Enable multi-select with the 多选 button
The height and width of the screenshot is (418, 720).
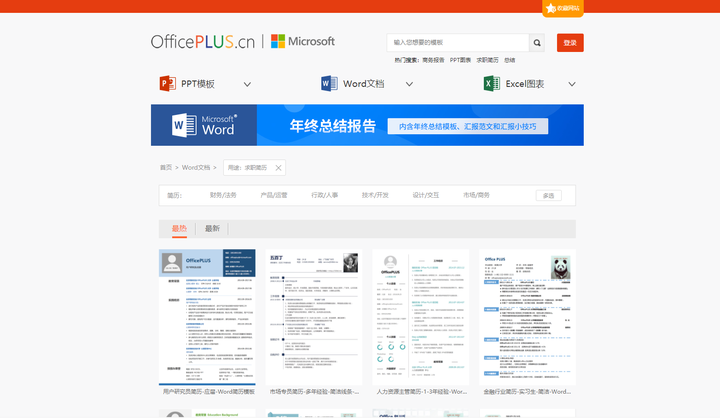click(x=548, y=196)
